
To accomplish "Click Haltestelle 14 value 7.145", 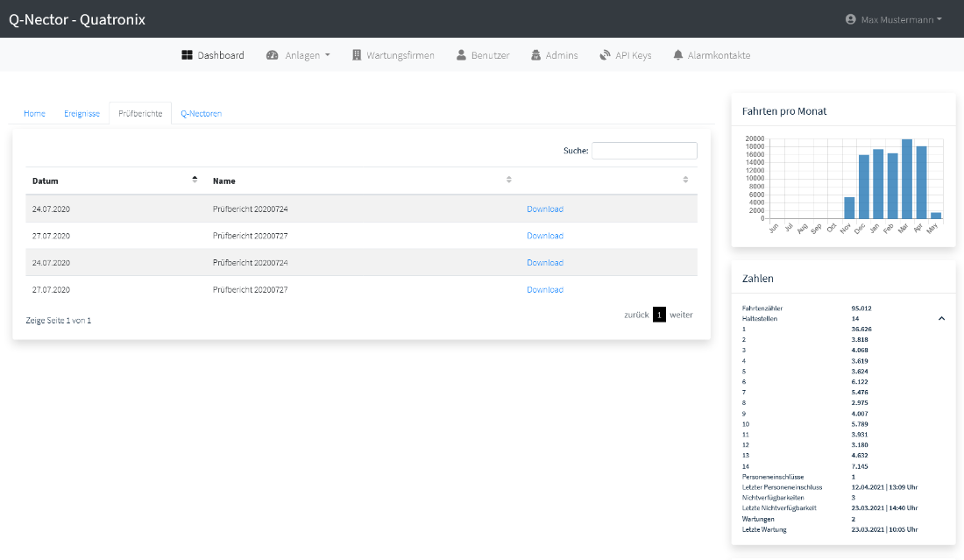I will pyautogui.click(x=860, y=466).
